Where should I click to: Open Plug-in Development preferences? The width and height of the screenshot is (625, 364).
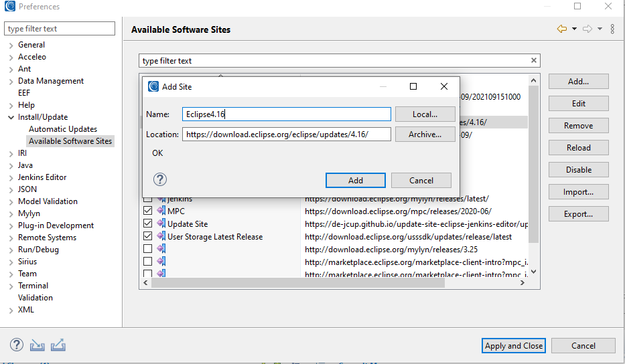(x=56, y=225)
